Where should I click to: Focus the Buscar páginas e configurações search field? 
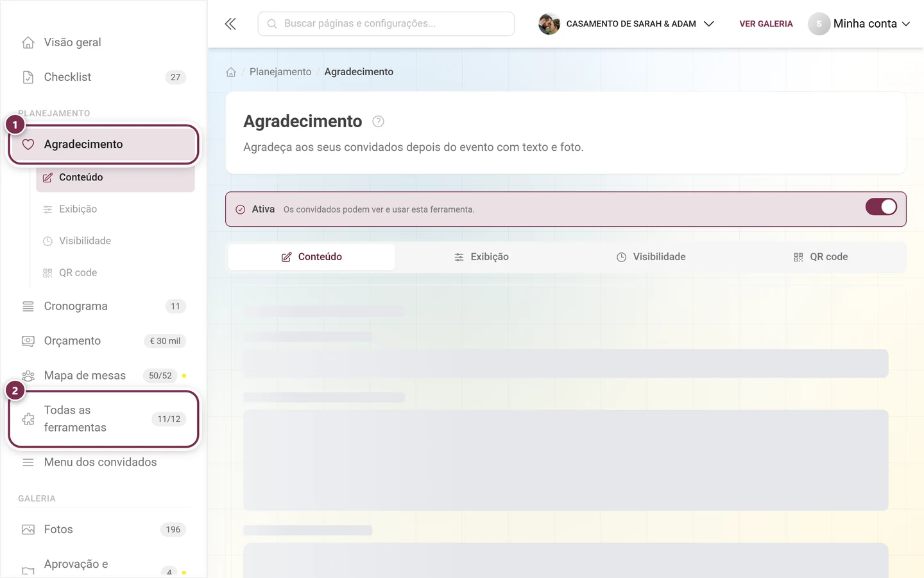pyautogui.click(x=386, y=24)
